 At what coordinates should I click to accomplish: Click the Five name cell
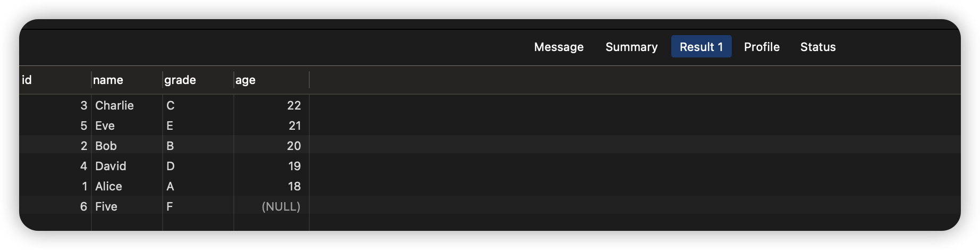coord(106,206)
